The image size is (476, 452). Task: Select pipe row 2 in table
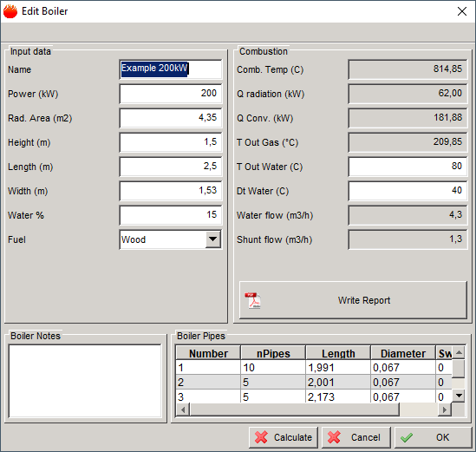(x=314, y=382)
